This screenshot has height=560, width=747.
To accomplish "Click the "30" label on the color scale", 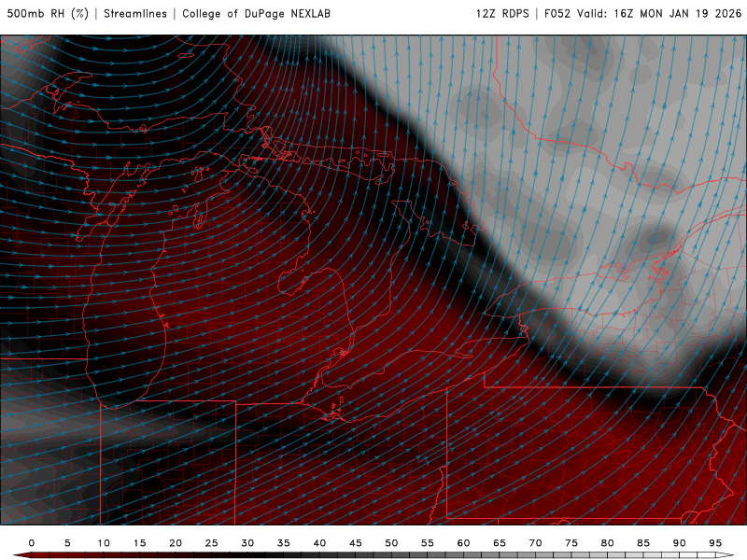I will click(x=247, y=543).
